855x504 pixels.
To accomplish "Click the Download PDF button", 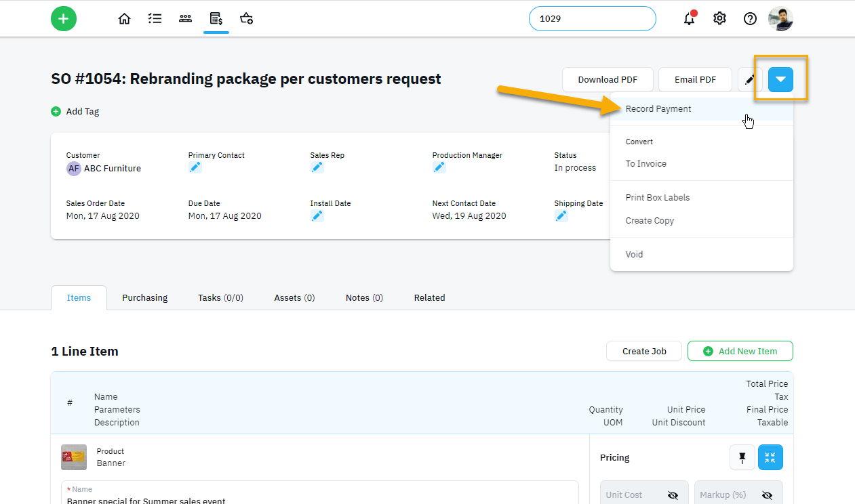I will (608, 79).
